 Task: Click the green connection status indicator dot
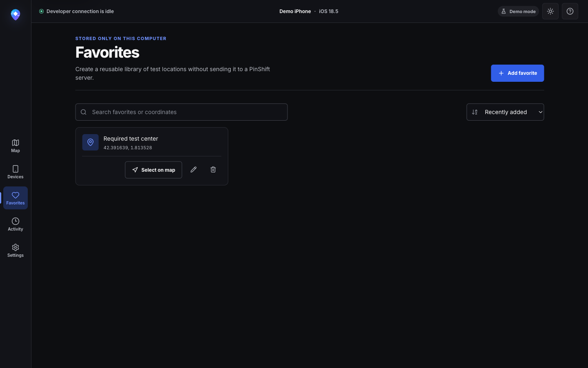pos(41,11)
